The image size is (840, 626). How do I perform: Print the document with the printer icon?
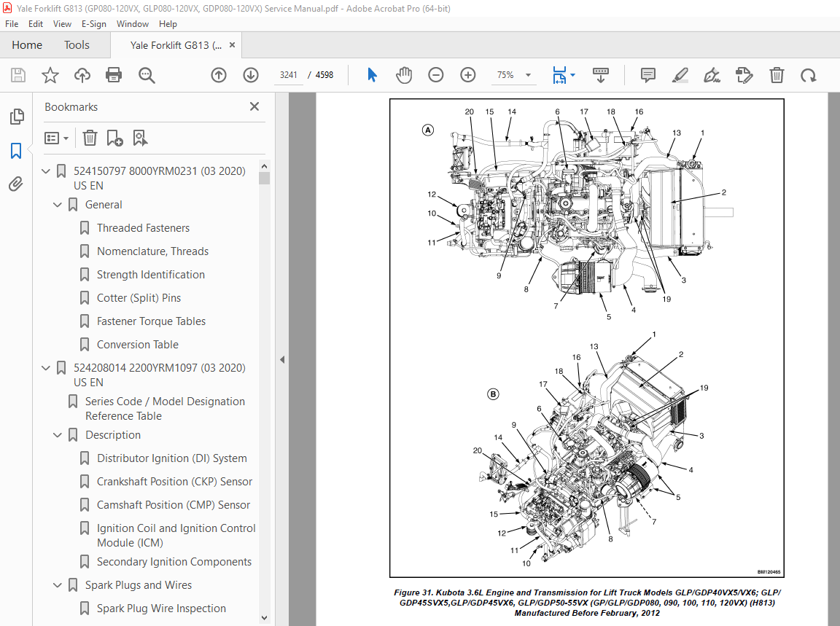[114, 75]
